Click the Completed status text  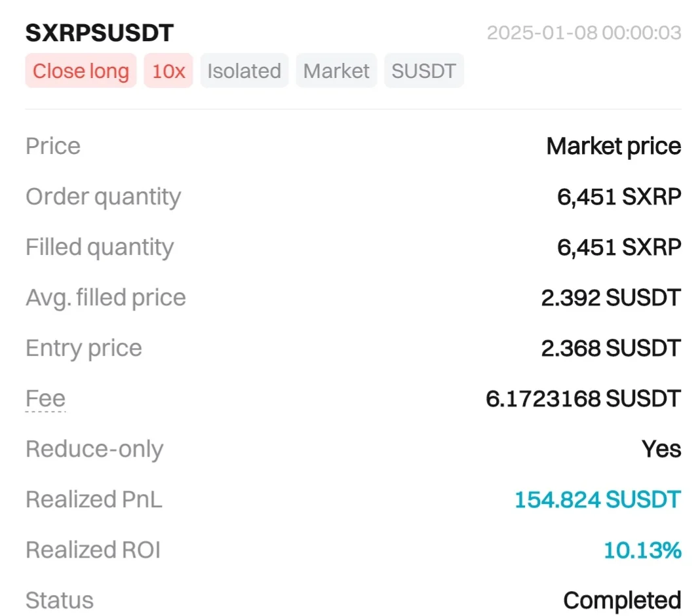coord(622,600)
